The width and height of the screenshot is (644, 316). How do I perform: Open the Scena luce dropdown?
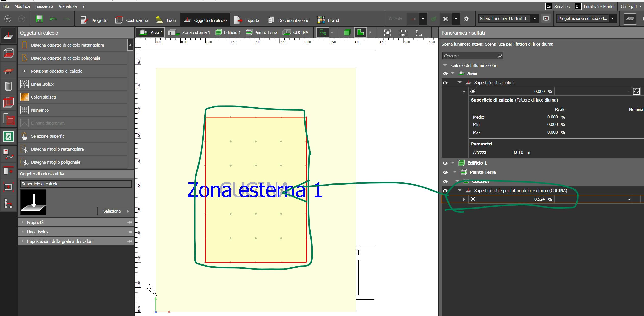[535, 19]
